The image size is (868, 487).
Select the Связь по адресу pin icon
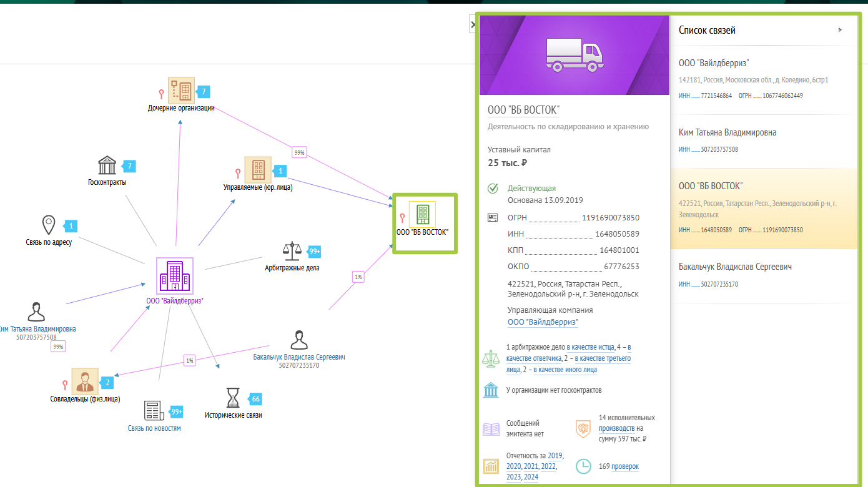pos(49,225)
